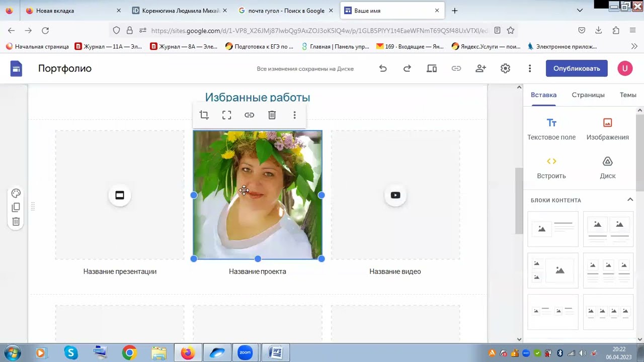
Task: Open section background palette icon
Action: pyautogui.click(x=16, y=194)
